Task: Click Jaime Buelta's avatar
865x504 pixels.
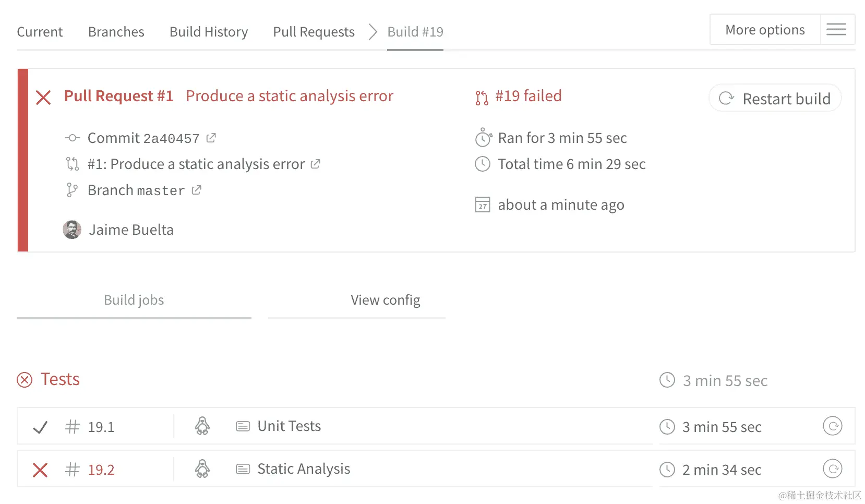Action: (x=72, y=230)
